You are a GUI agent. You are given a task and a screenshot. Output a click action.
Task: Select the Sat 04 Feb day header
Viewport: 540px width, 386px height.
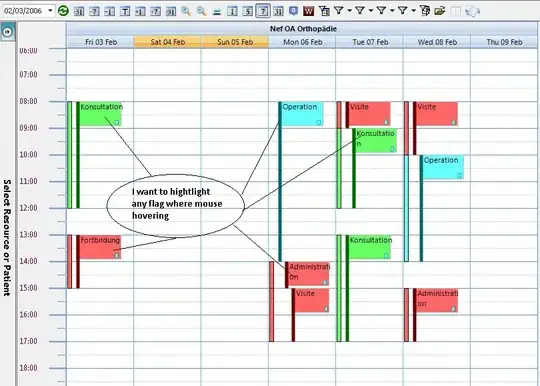point(168,42)
